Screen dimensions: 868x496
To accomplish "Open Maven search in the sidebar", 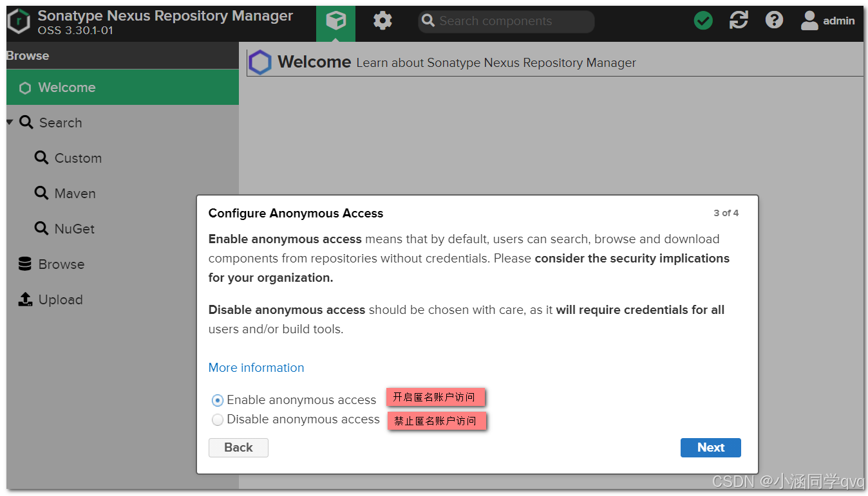I will 122,193.
